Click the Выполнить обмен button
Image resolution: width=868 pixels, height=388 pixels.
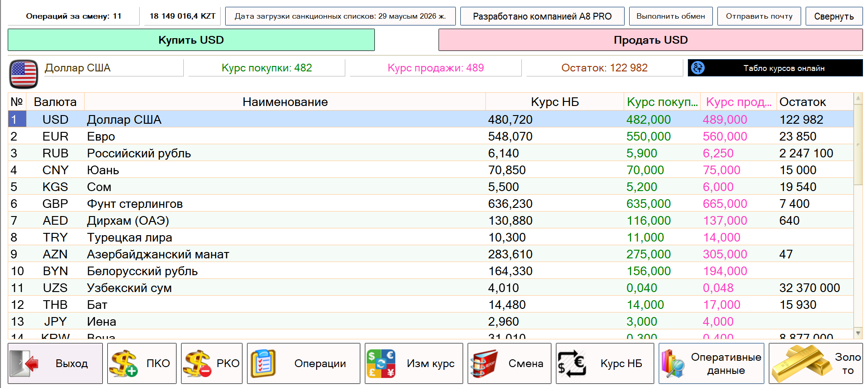[x=671, y=16]
